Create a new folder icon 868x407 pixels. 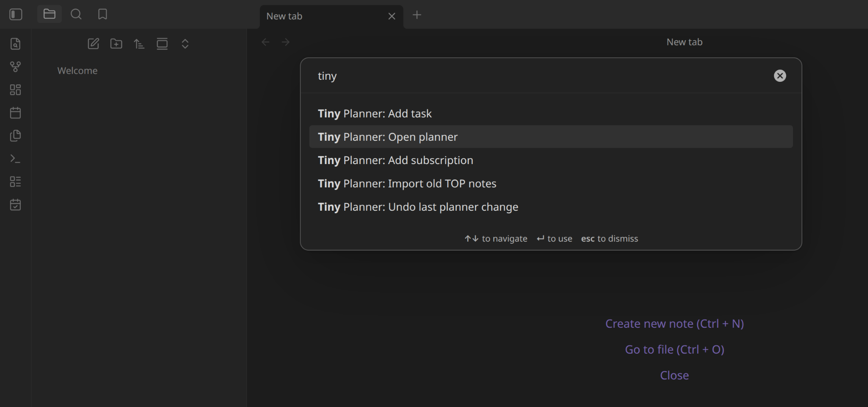click(x=116, y=44)
